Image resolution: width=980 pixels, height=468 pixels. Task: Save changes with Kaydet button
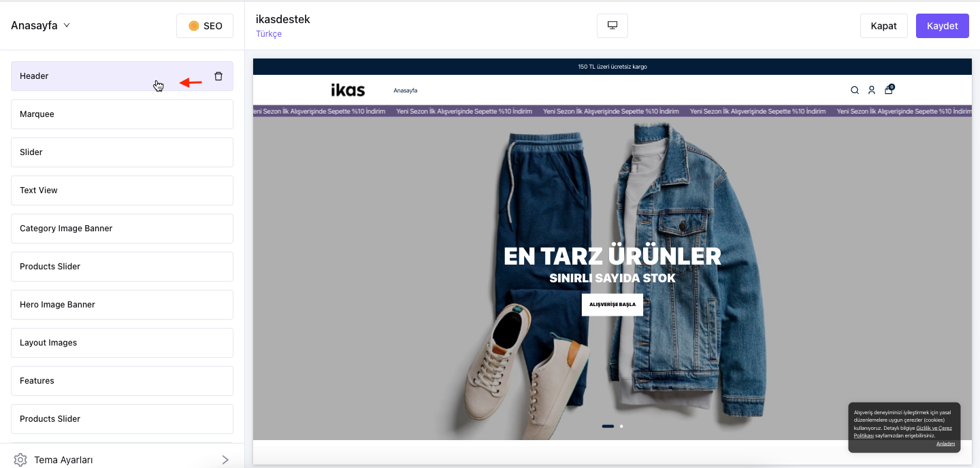[x=943, y=26]
